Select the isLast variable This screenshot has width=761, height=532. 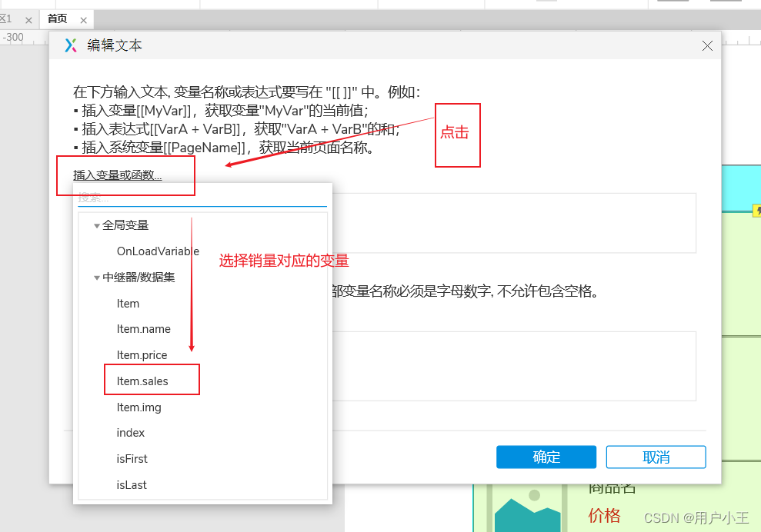pyautogui.click(x=131, y=485)
